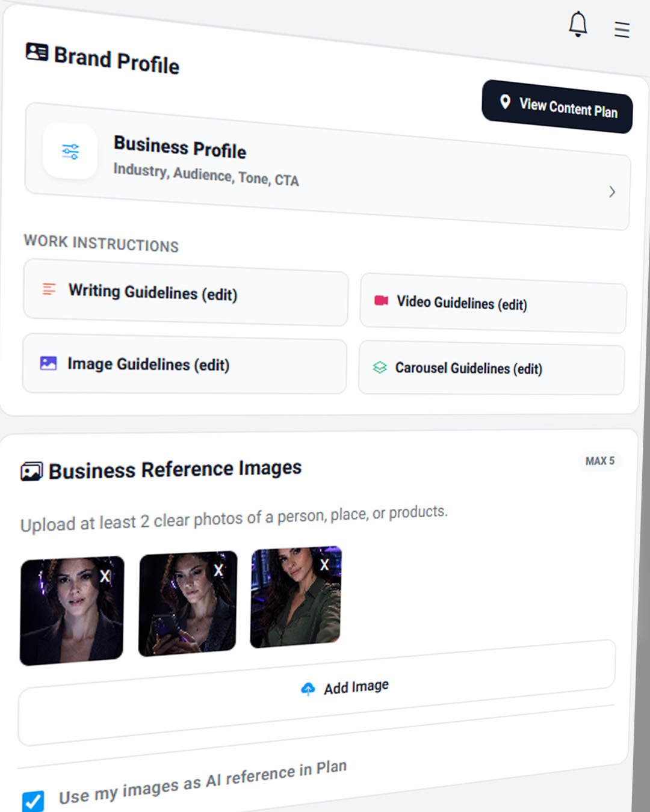650x812 pixels.
Task: Expand Business Profile with the chevron arrow
Action: click(612, 192)
